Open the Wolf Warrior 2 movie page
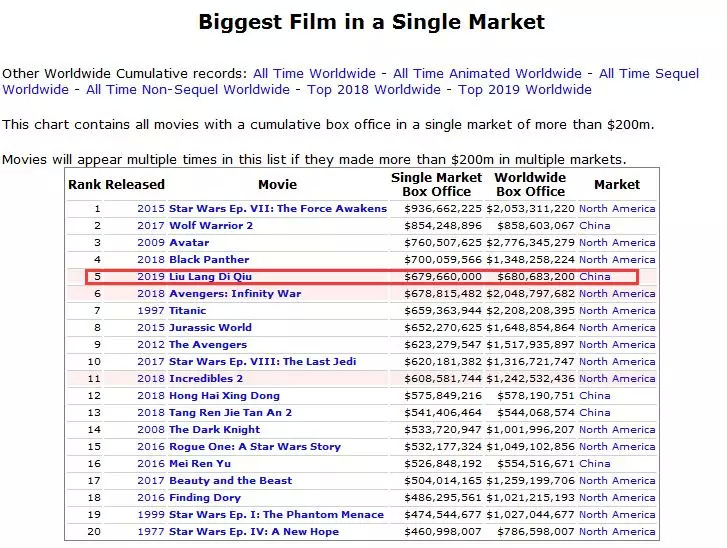Image resolution: width=727 pixels, height=548 pixels. [211, 226]
